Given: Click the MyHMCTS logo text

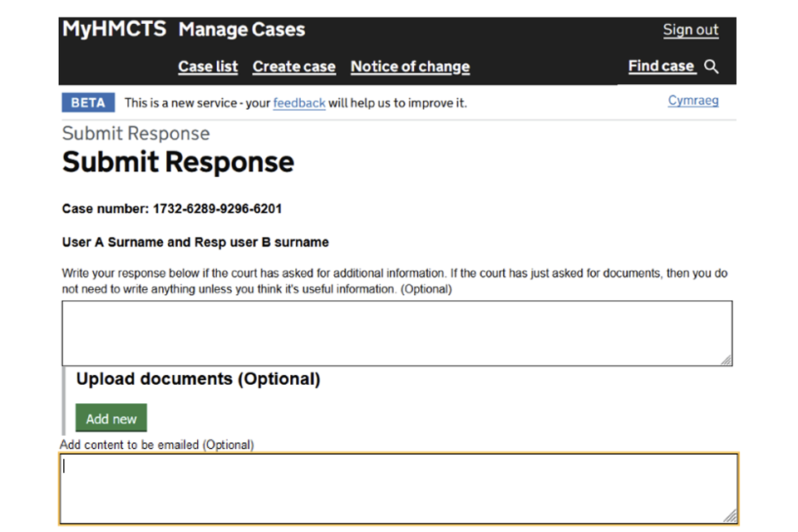Looking at the screenshot, I should click(x=115, y=30).
